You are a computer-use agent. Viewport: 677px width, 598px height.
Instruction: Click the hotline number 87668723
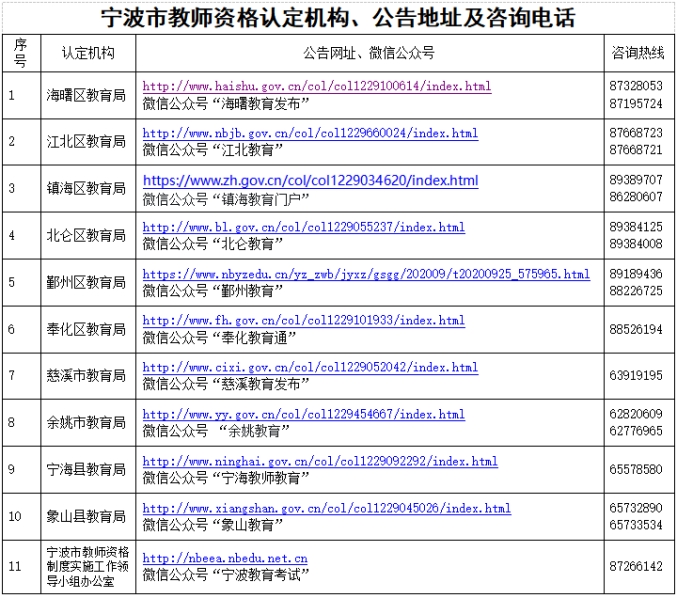(636, 133)
